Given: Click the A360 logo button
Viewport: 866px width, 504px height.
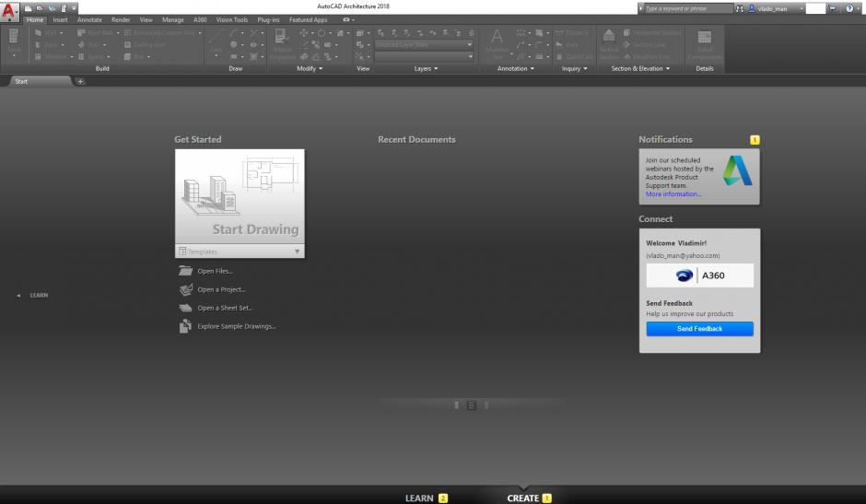Looking at the screenshot, I should pos(700,275).
